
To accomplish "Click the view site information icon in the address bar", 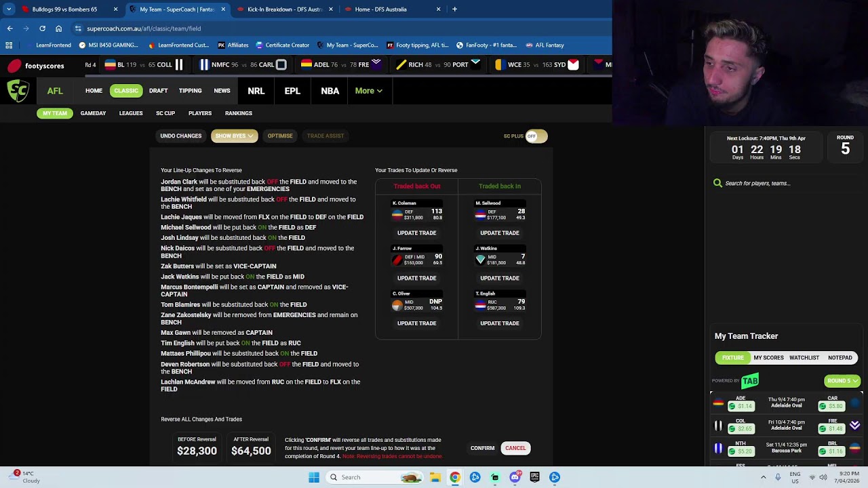I will point(78,28).
